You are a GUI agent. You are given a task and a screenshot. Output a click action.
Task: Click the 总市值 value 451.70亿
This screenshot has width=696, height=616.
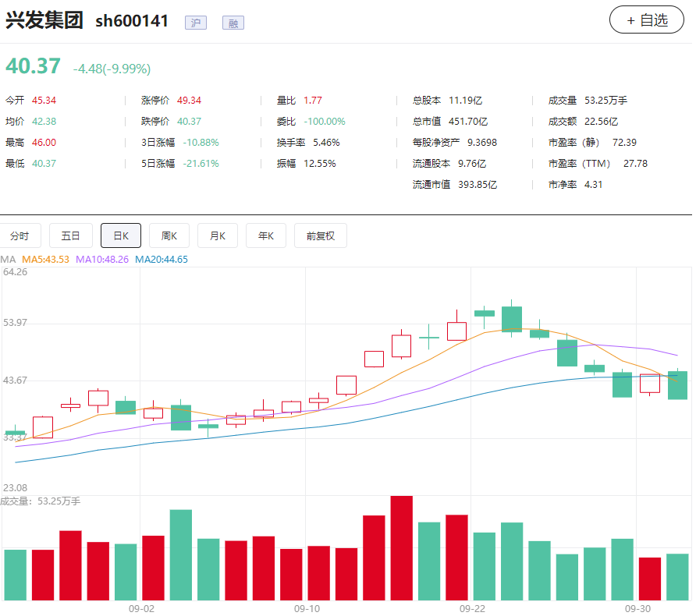click(468, 121)
